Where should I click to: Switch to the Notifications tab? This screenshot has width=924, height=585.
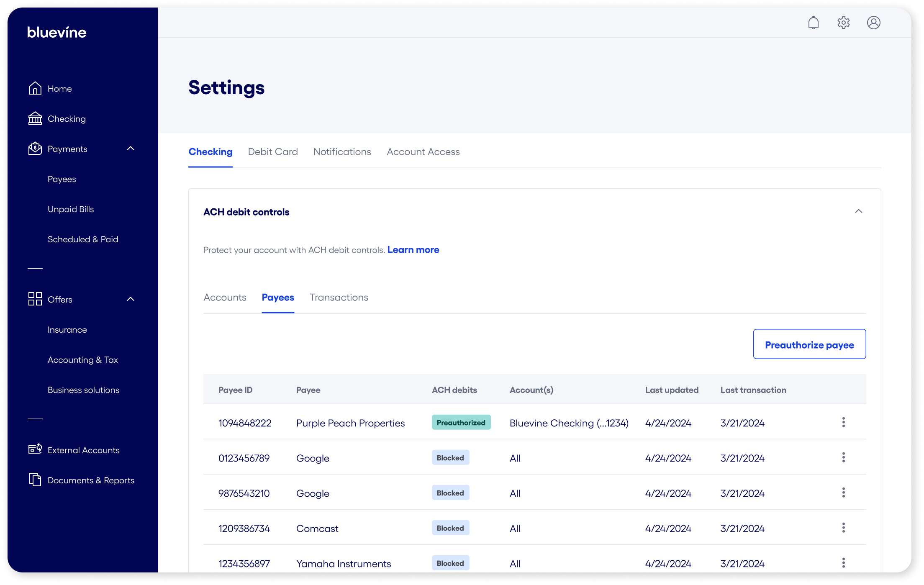(x=342, y=152)
